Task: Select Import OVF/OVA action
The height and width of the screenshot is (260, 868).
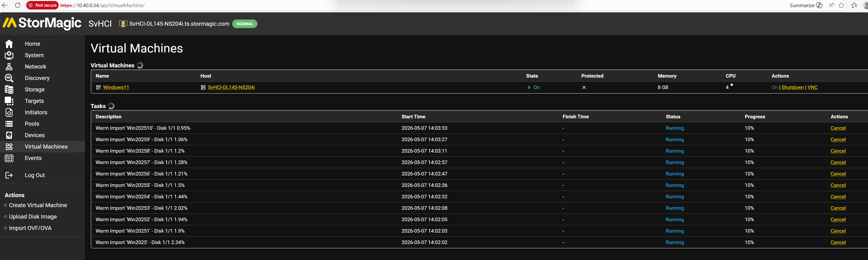Action: 30,228
